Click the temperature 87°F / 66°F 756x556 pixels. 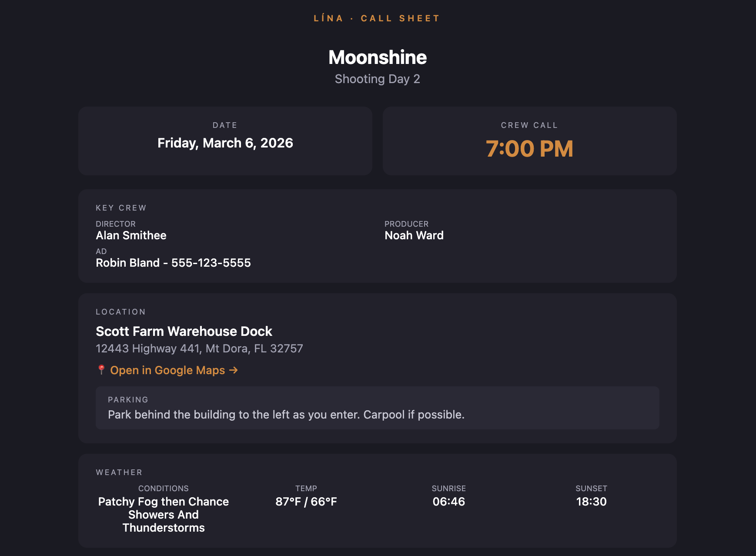[x=306, y=502]
